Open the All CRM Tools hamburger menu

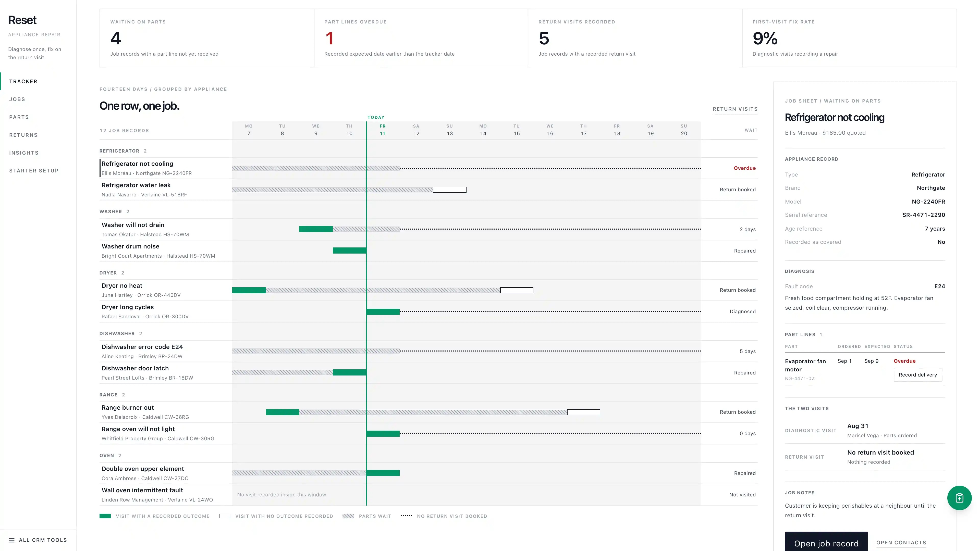click(38, 540)
